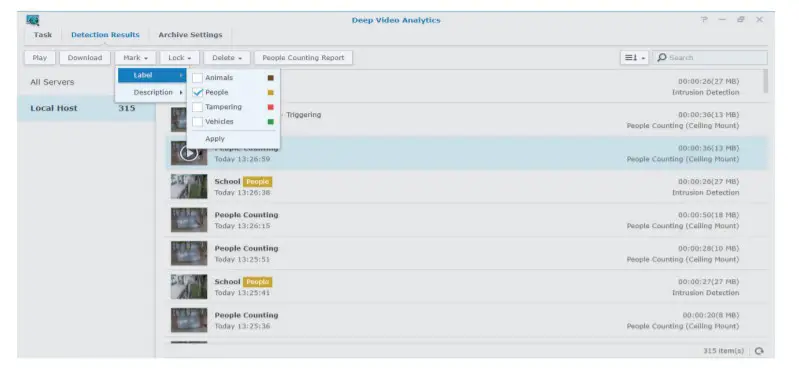Click the red Tampering color swatch

point(271,107)
